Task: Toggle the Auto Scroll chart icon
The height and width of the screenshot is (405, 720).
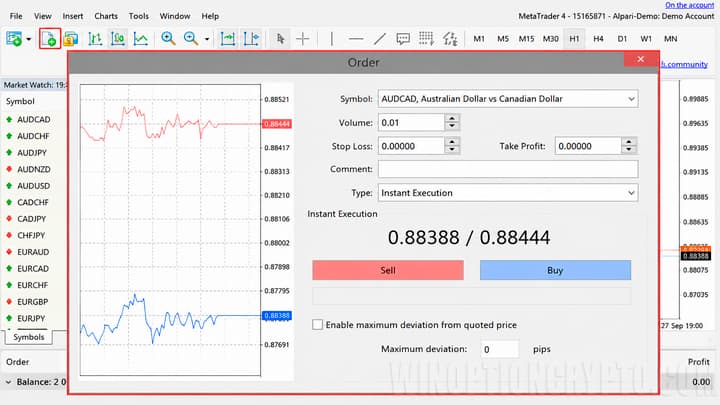Action: pyautogui.click(x=228, y=39)
